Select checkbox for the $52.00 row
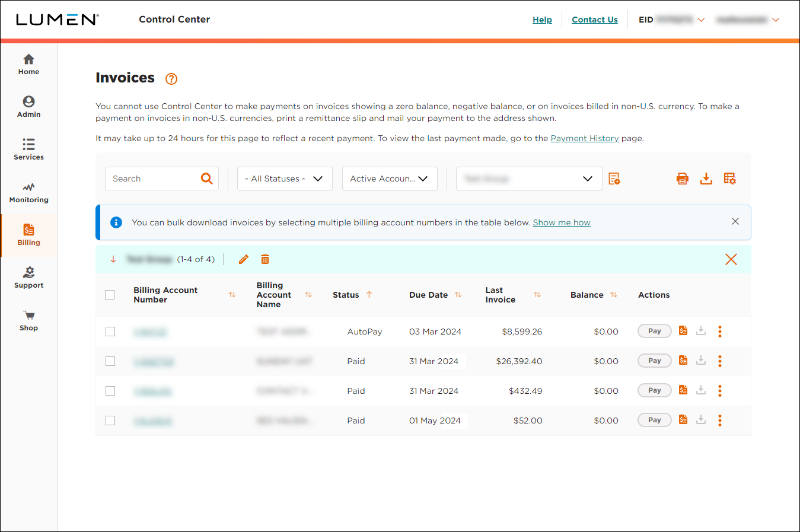Screen dimensions: 800x532 click(x=110, y=420)
